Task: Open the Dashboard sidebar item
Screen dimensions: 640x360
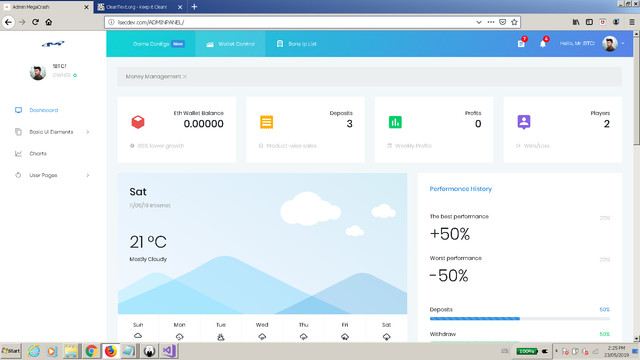Action: tap(44, 110)
